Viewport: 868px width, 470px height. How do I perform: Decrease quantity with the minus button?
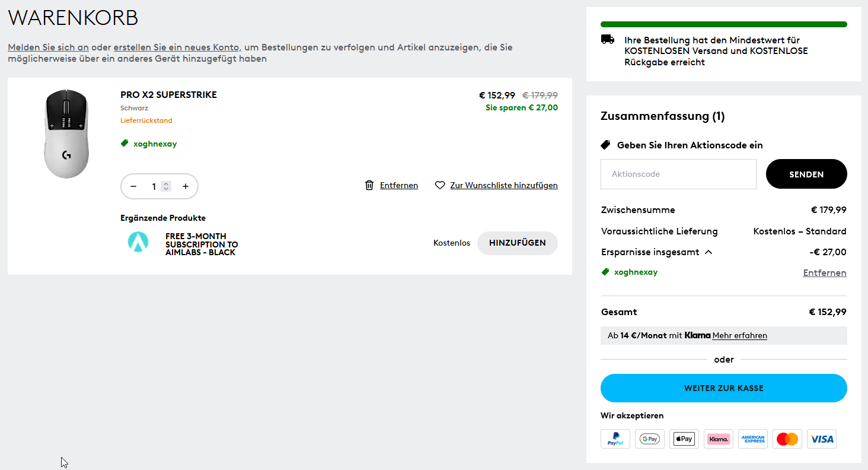pos(133,186)
